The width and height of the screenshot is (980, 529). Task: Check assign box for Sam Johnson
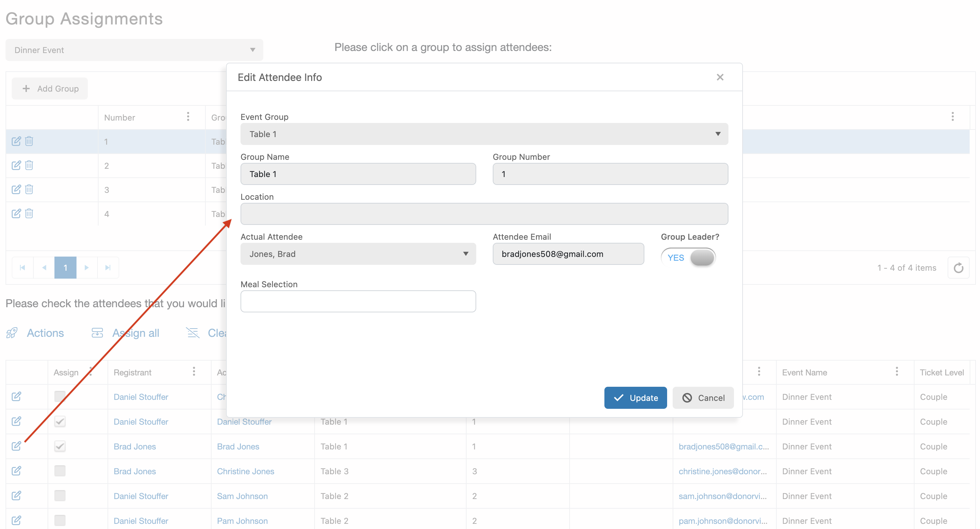[60, 496]
